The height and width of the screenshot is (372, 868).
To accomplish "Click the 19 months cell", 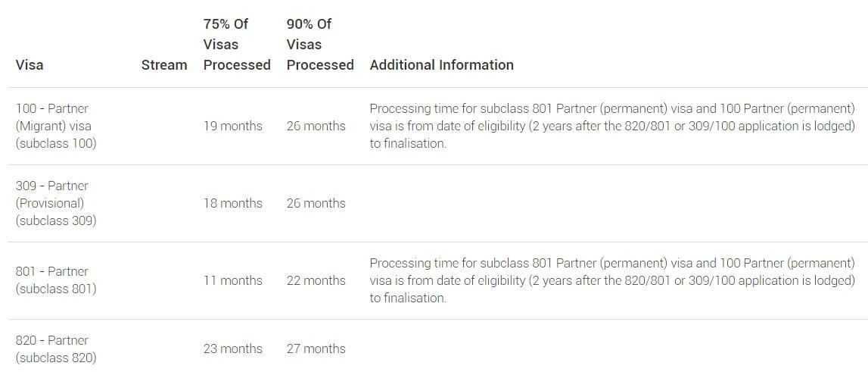I will click(x=233, y=126).
